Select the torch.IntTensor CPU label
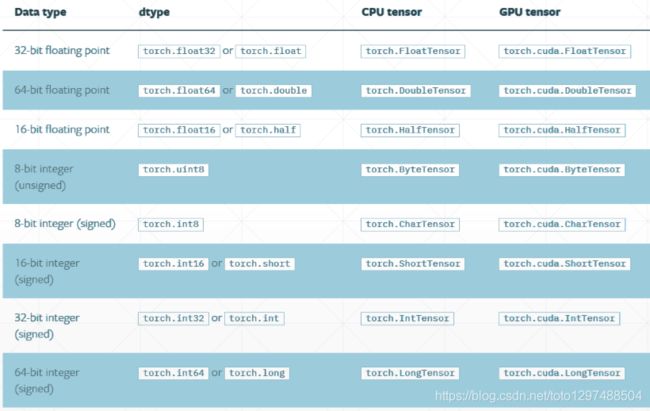 (x=407, y=319)
